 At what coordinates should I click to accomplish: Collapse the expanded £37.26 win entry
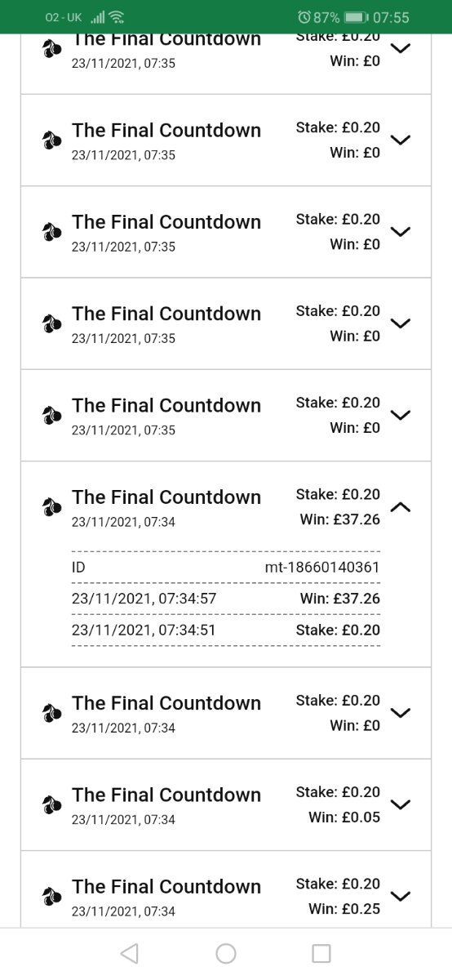tap(401, 507)
